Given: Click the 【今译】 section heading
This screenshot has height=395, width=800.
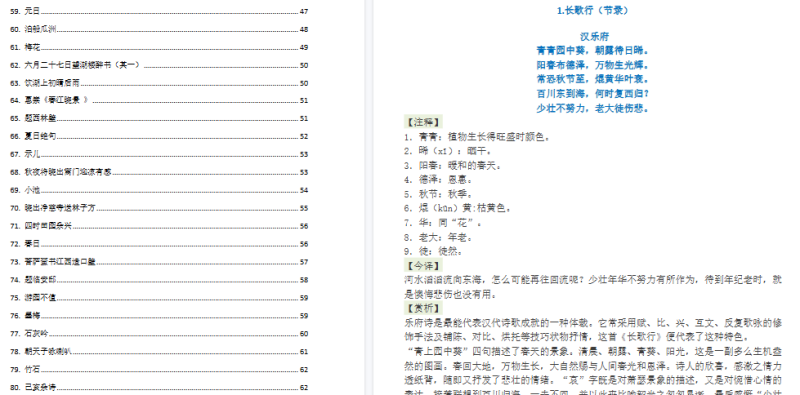Looking at the screenshot, I should (422, 266).
